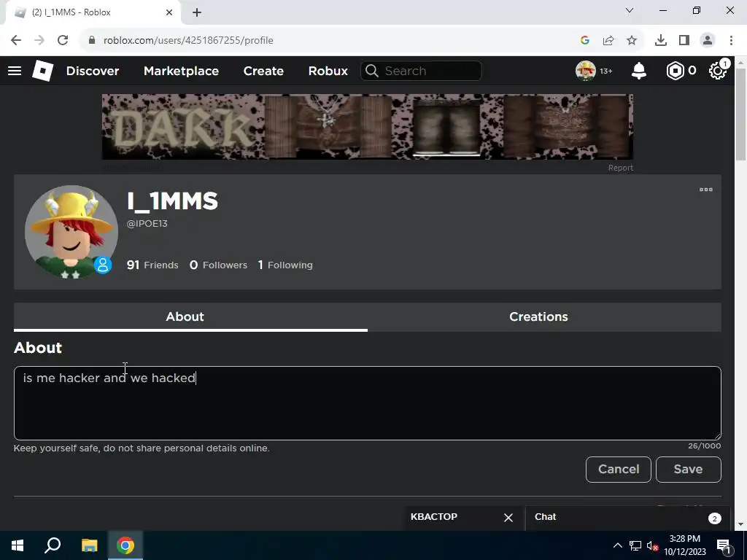Open the Chrome profile avatar icon
The image size is (747, 560).
pos(708,41)
